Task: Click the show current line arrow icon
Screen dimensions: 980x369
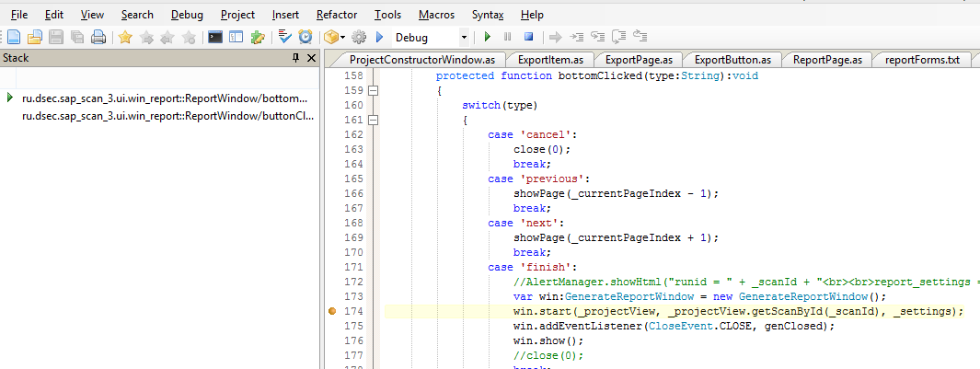Action: coord(555,38)
